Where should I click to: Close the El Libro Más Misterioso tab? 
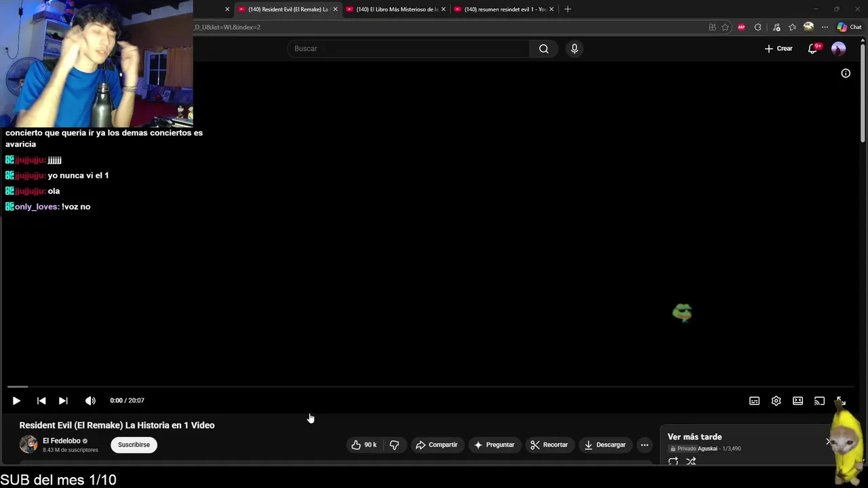pos(443,9)
